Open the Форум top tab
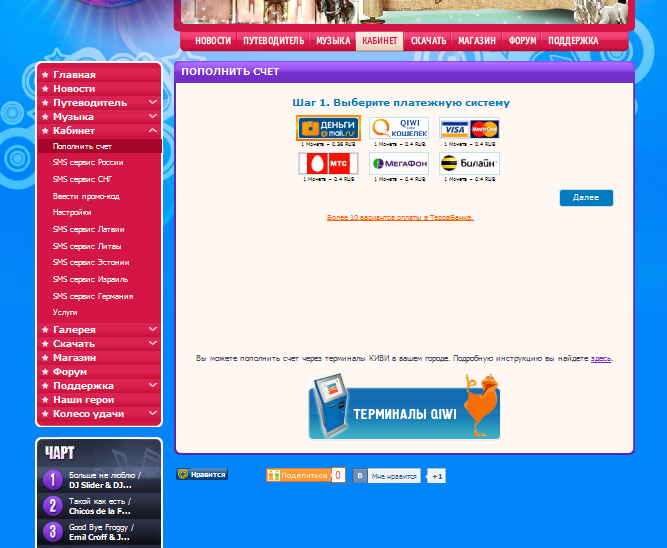The height and width of the screenshot is (548, 667). pyautogui.click(x=522, y=41)
